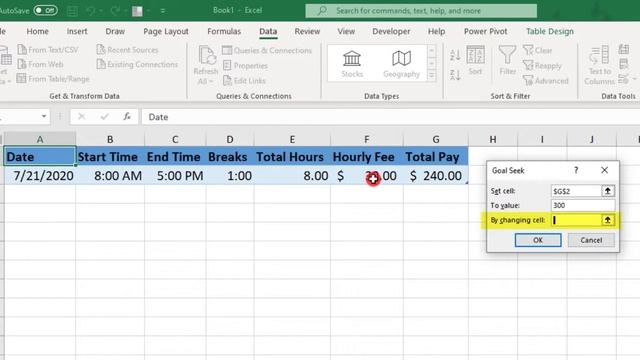Click the By changing cell field
Image resolution: width=640 pixels, height=360 pixels.
[x=576, y=220]
